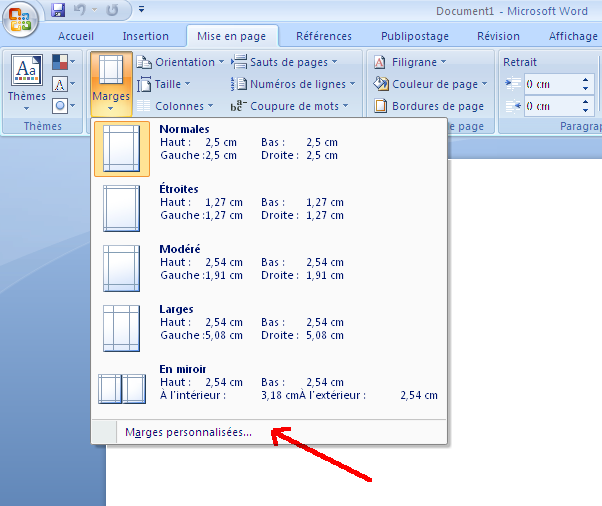Image resolution: width=602 pixels, height=506 pixels.
Task: Decrease right indent with down arrow
Action: 585,111
